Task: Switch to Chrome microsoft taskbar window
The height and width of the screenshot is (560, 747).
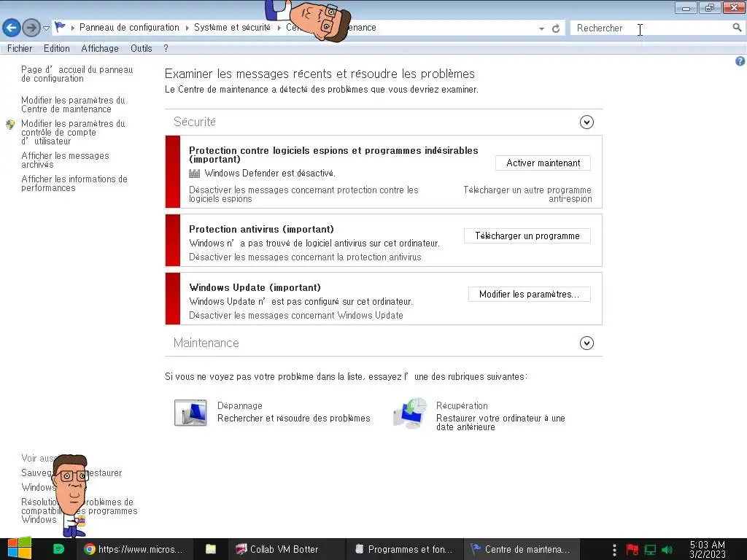Action: pos(134,549)
